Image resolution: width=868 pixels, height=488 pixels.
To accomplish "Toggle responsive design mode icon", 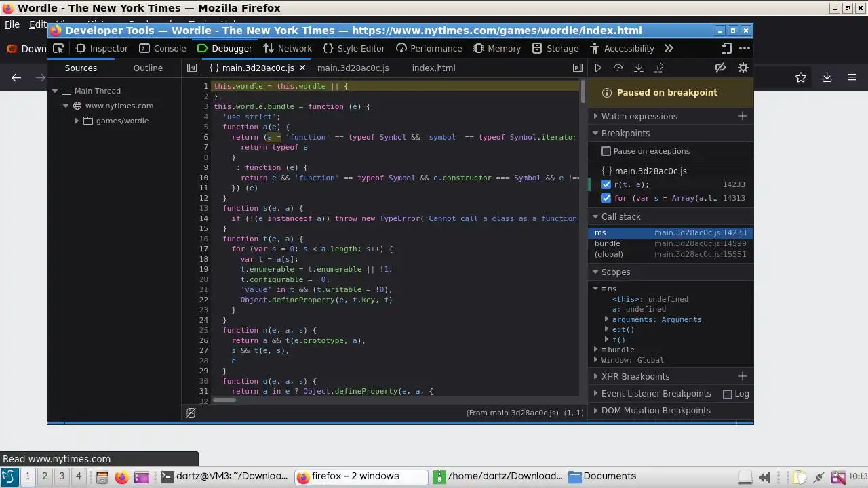I will (726, 48).
